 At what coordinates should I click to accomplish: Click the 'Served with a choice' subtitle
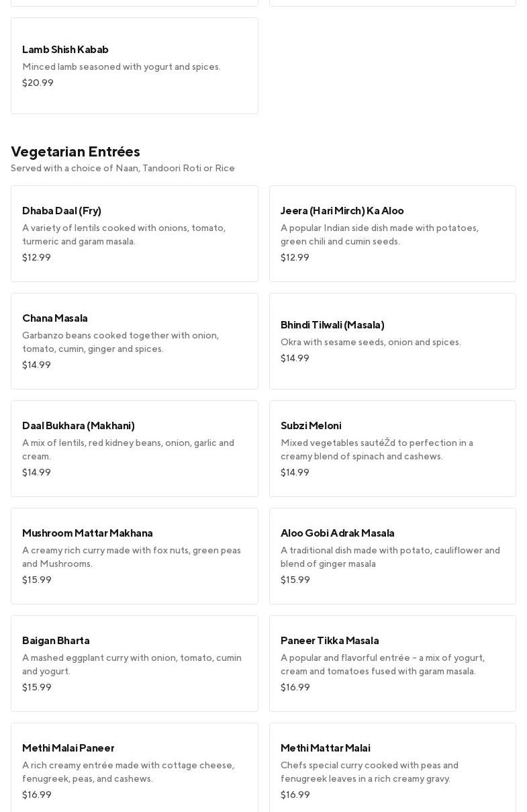coord(123,169)
